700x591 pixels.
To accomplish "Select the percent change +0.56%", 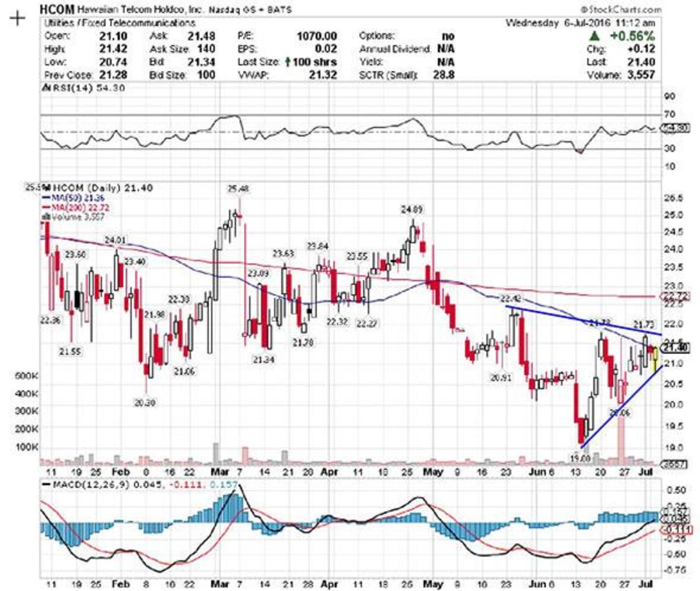I will click(x=632, y=36).
